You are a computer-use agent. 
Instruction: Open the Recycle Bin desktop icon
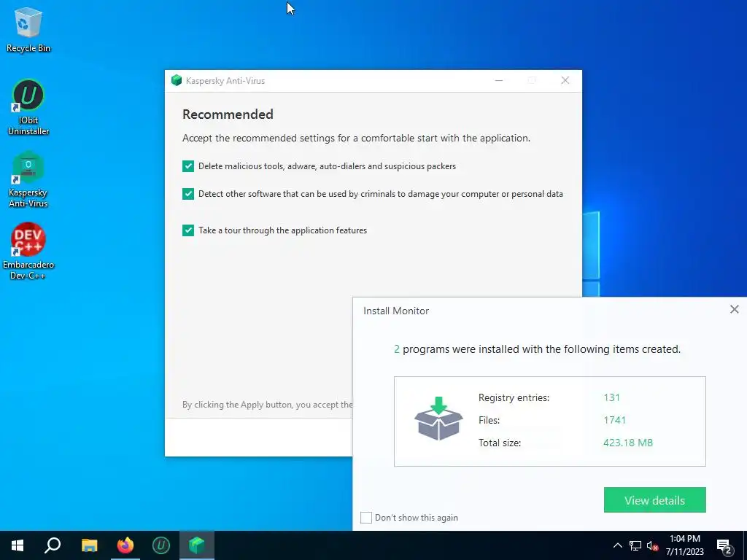coord(28,29)
